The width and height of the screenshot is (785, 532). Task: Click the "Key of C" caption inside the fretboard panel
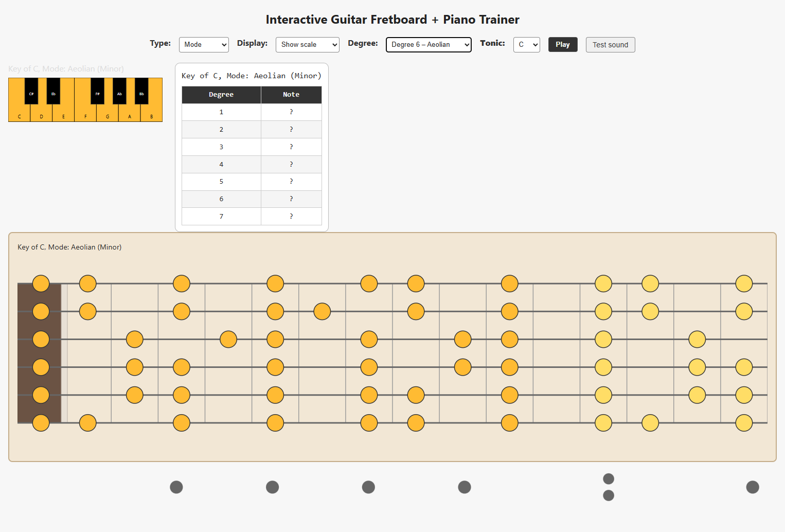69,247
